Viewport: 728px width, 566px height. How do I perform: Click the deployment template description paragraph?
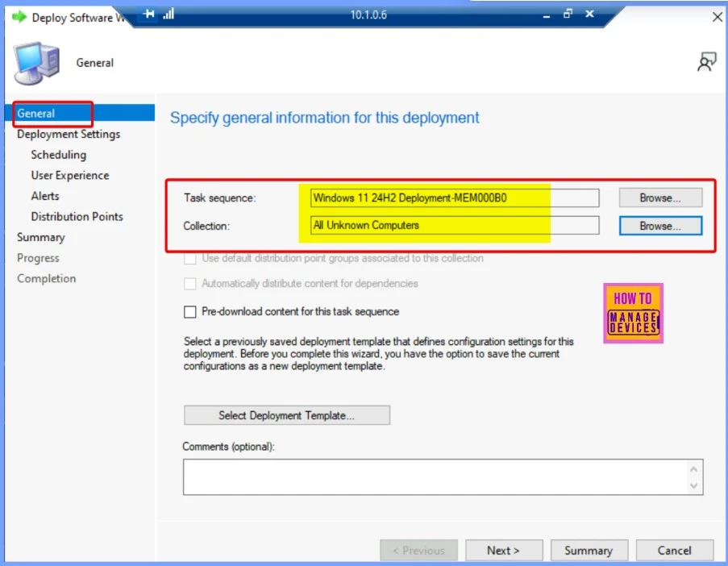coord(378,354)
